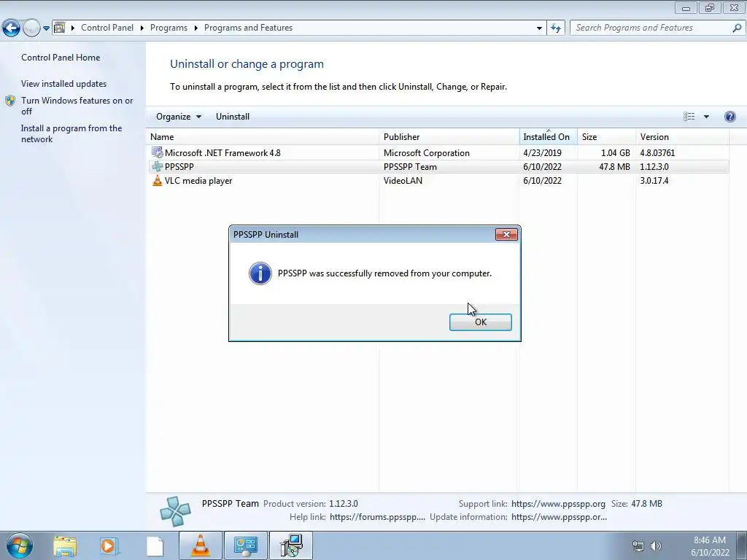Open Windows Explorer from taskbar
Image resolution: width=747 pixels, height=560 pixels.
(65, 545)
